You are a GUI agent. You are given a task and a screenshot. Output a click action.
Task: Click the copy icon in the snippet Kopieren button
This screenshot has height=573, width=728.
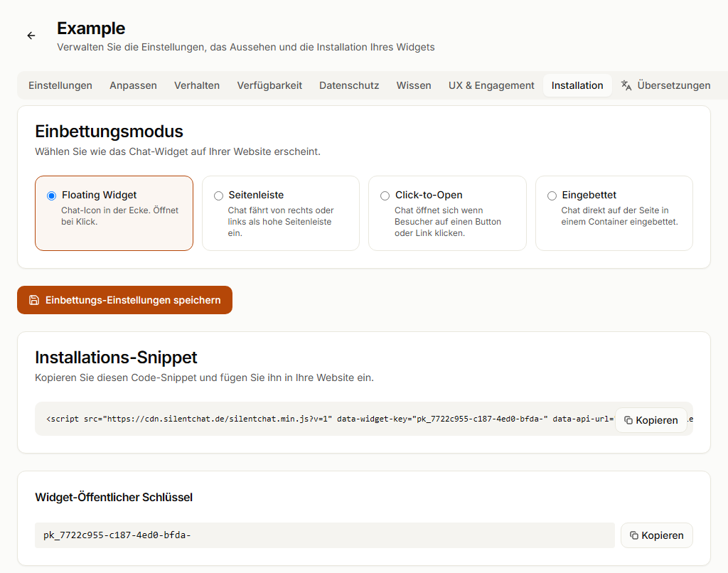tap(628, 420)
